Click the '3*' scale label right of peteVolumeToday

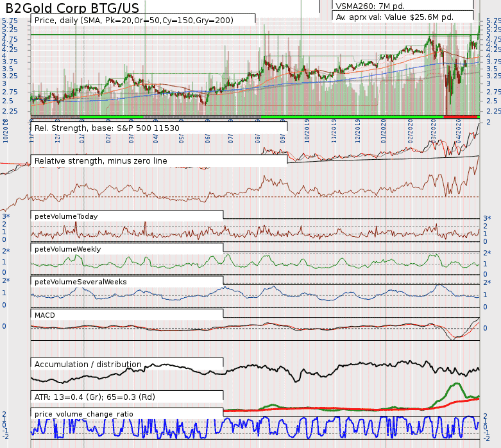tap(487, 218)
